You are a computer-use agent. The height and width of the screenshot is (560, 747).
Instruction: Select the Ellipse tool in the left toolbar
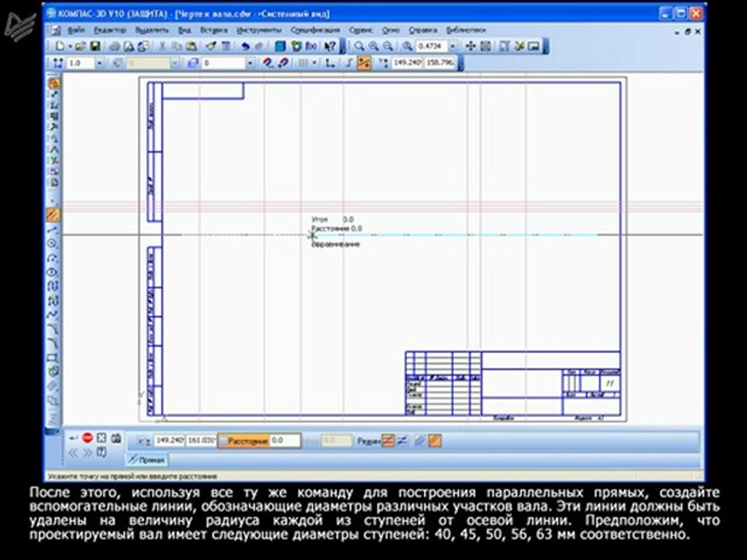[x=54, y=272]
